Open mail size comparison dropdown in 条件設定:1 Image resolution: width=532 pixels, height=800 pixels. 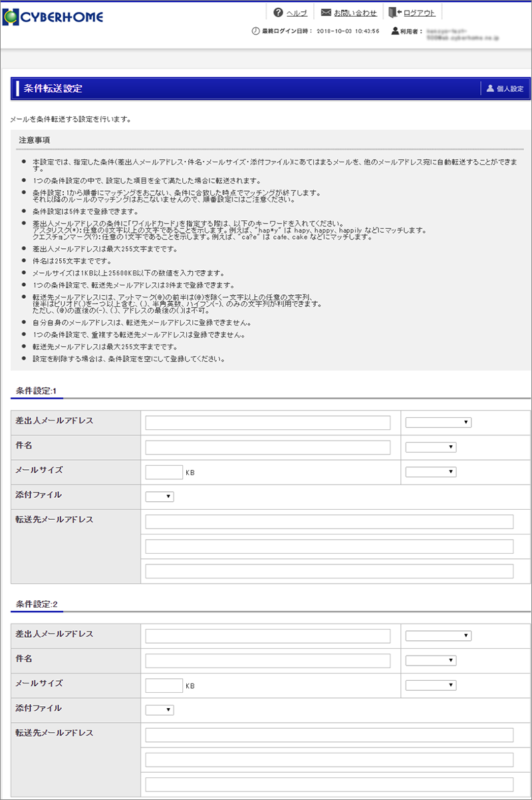tap(430, 472)
